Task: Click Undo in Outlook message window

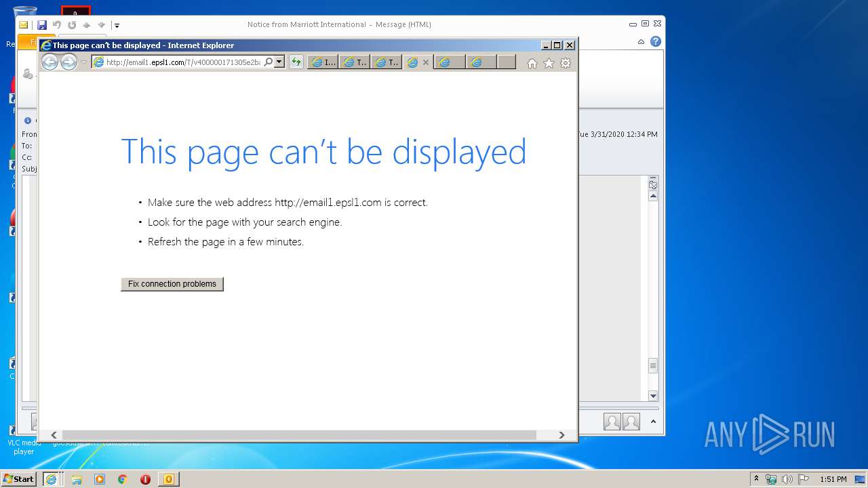Action: pyautogui.click(x=57, y=25)
